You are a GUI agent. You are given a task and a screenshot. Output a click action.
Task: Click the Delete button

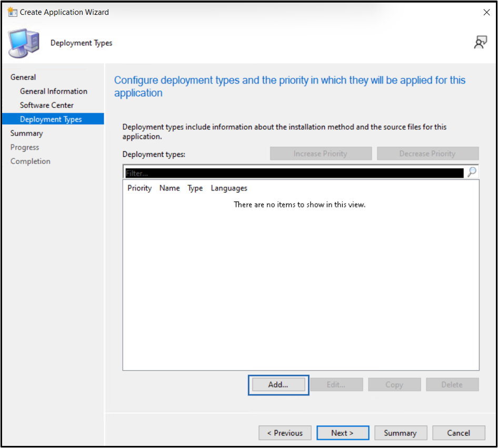tap(452, 385)
